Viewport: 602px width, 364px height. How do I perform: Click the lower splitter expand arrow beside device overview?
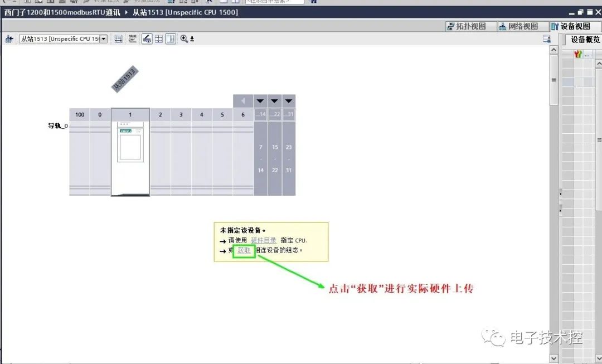point(561,211)
